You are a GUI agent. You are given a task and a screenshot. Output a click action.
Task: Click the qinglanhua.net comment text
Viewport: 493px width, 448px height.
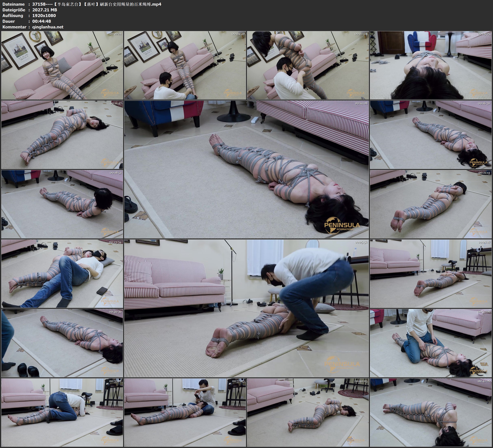[x=48, y=27]
